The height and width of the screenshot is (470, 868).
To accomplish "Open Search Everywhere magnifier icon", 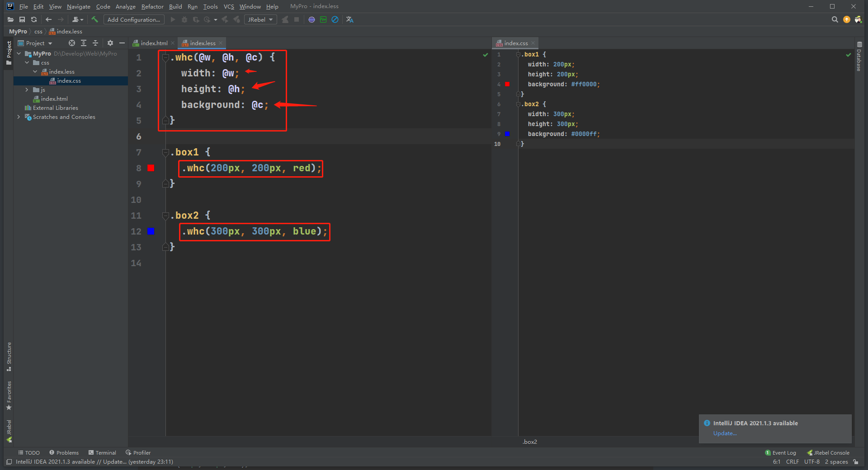I will [x=835, y=19].
